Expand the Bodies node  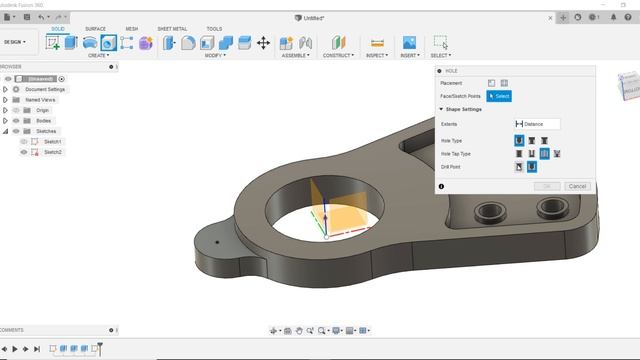pyautogui.click(x=5, y=121)
